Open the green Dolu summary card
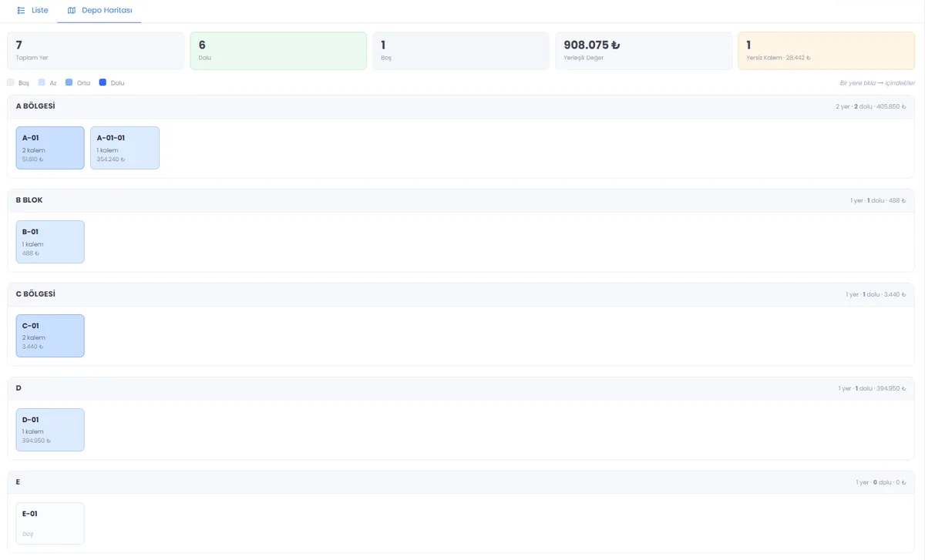 (278, 51)
